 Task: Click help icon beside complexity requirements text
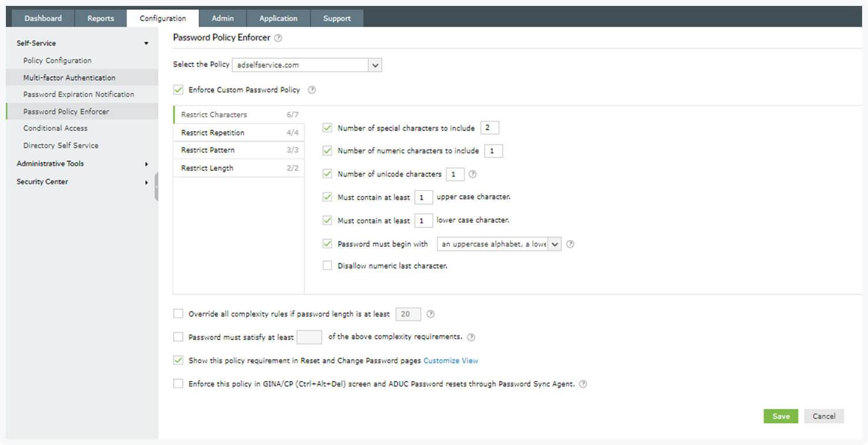[x=471, y=337]
